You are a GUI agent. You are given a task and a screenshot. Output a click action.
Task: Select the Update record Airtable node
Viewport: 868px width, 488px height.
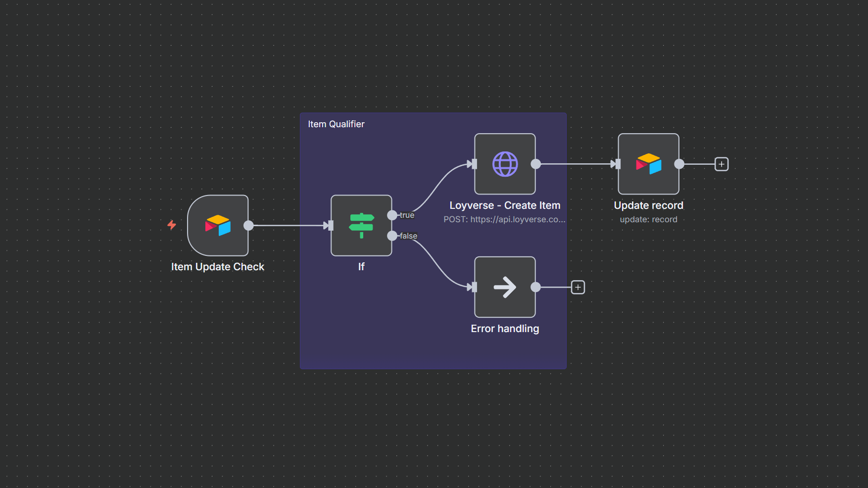tap(648, 164)
